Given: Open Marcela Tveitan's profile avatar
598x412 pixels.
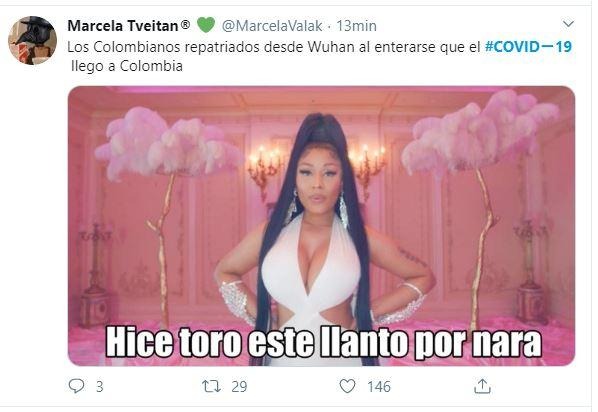Looking at the screenshot, I should [32, 40].
